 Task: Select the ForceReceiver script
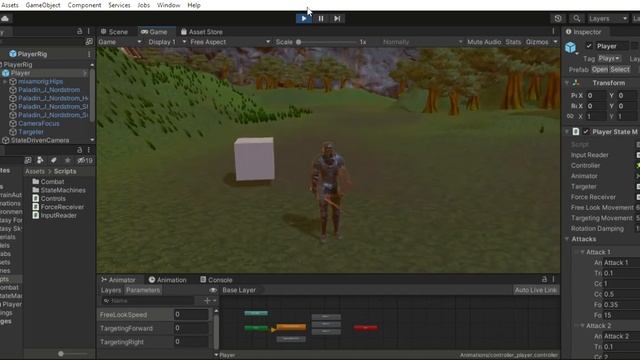58,207
